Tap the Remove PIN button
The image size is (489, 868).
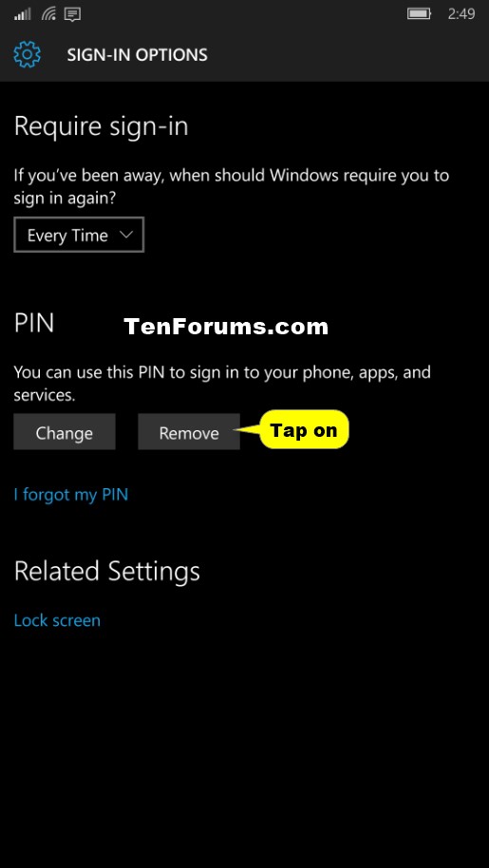point(189,432)
